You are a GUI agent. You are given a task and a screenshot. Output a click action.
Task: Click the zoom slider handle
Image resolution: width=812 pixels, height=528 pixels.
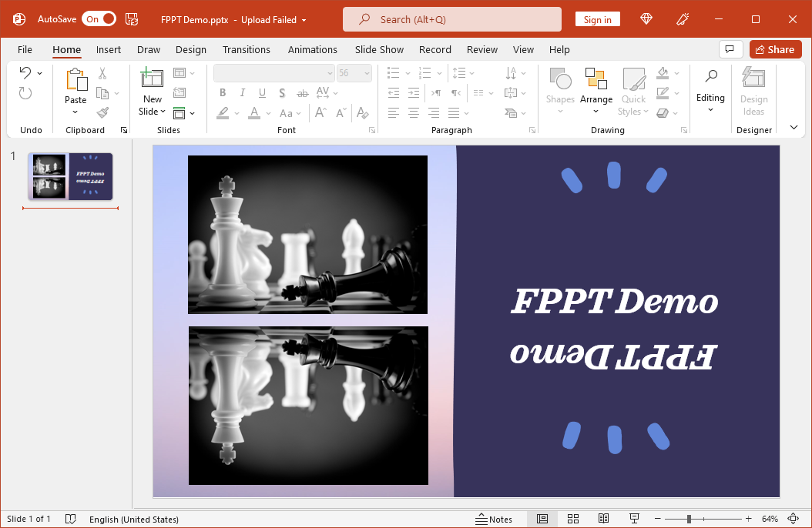689,519
